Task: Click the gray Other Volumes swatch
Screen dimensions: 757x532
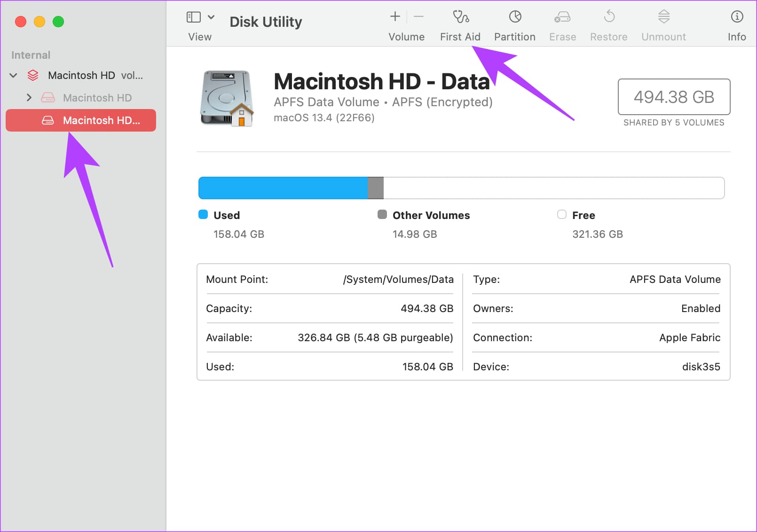Action: (382, 215)
